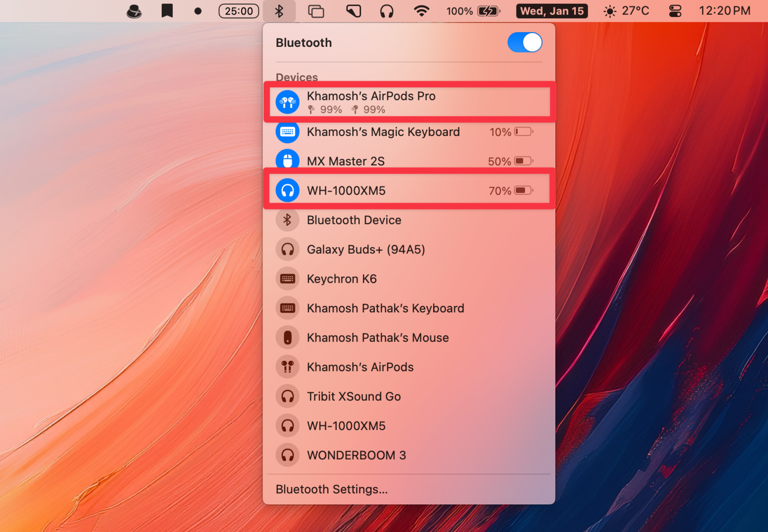Image resolution: width=768 pixels, height=532 pixels.
Task: Turn off the Bluetooth toggle switch
Action: (x=525, y=42)
